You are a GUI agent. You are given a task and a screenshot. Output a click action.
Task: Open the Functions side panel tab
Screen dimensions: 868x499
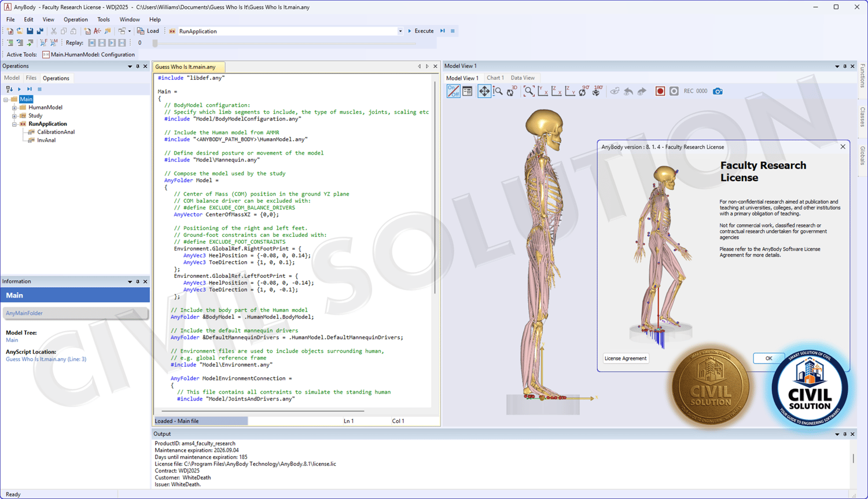tap(862, 76)
